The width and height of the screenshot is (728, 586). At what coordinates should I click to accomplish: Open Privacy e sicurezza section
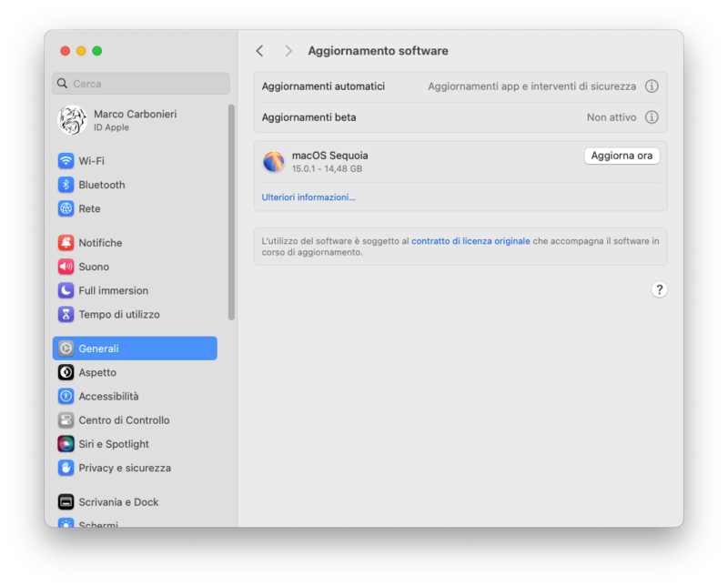(x=124, y=468)
